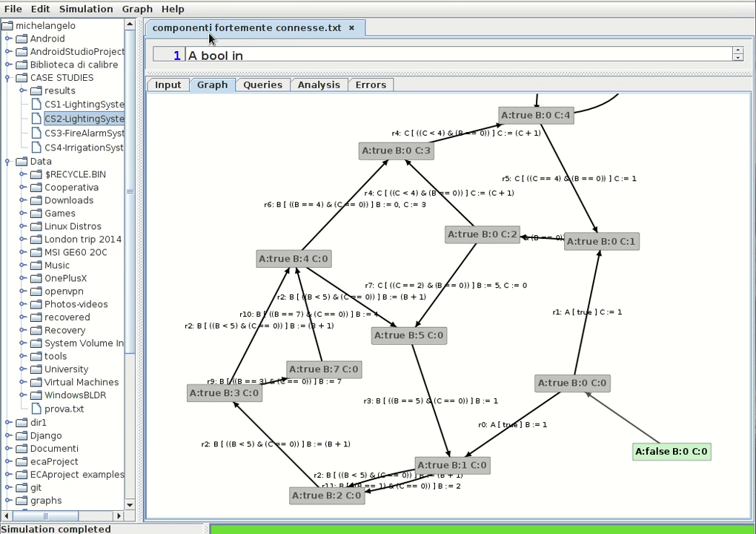Open the Edit menu
This screenshot has width=756, height=534.
[x=40, y=9]
